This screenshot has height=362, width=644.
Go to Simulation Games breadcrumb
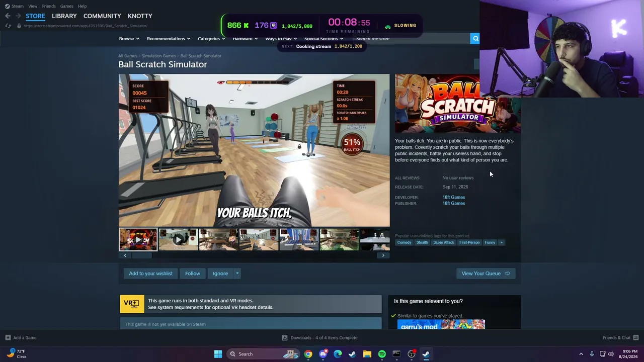point(159,56)
